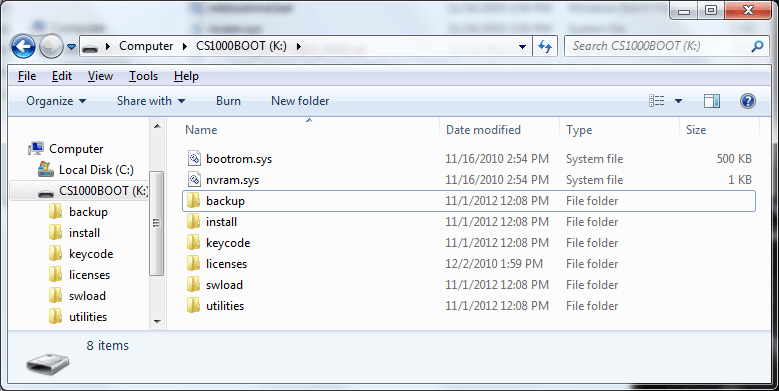Screen dimensions: 779x391
Task: Click bootrom.sys file icon
Action: click(x=194, y=159)
